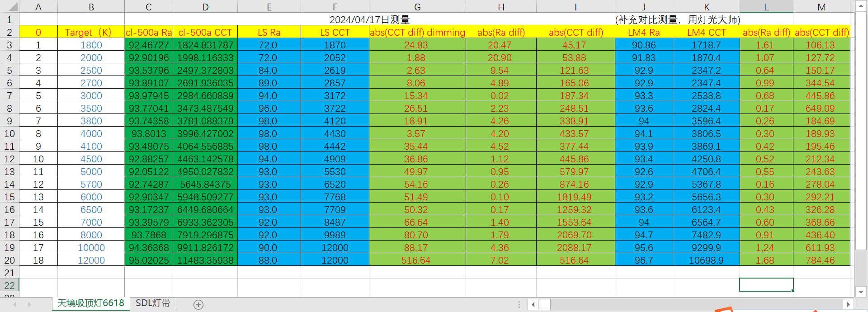Select LM4 CCT cell 3596.4

point(706,121)
